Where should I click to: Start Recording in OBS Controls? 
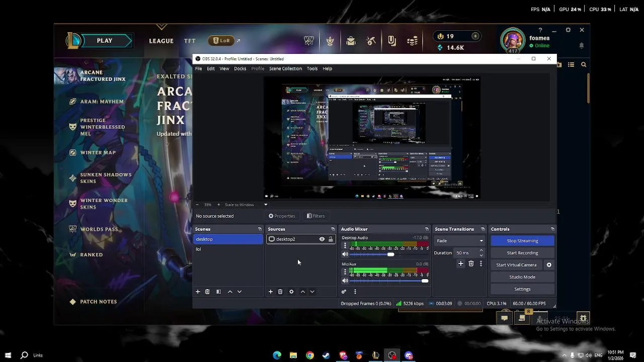pyautogui.click(x=522, y=253)
